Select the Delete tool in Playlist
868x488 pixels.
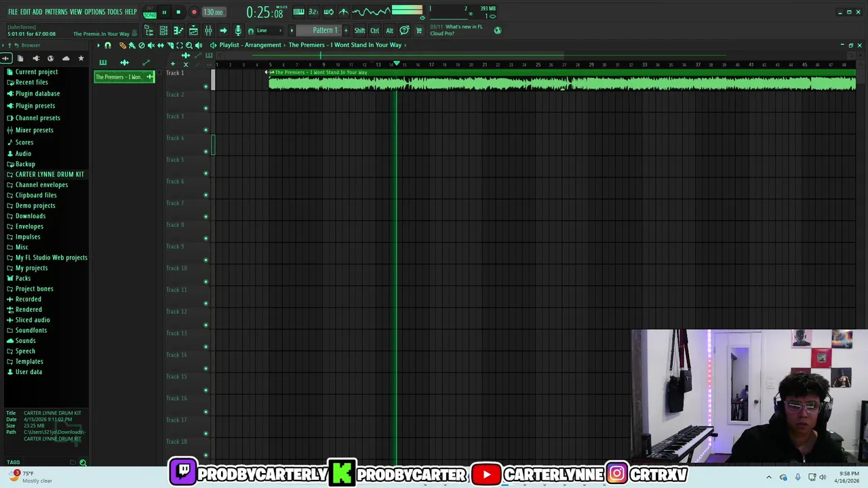(141, 45)
